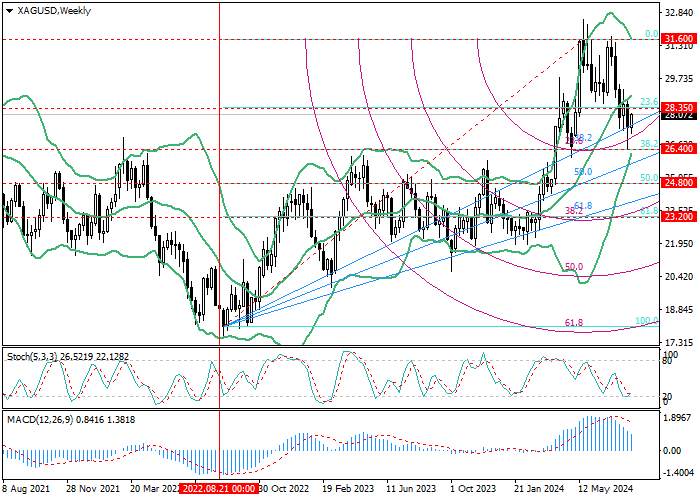Click the black 28.072 current price label
The width and height of the screenshot is (700, 500).
point(679,115)
